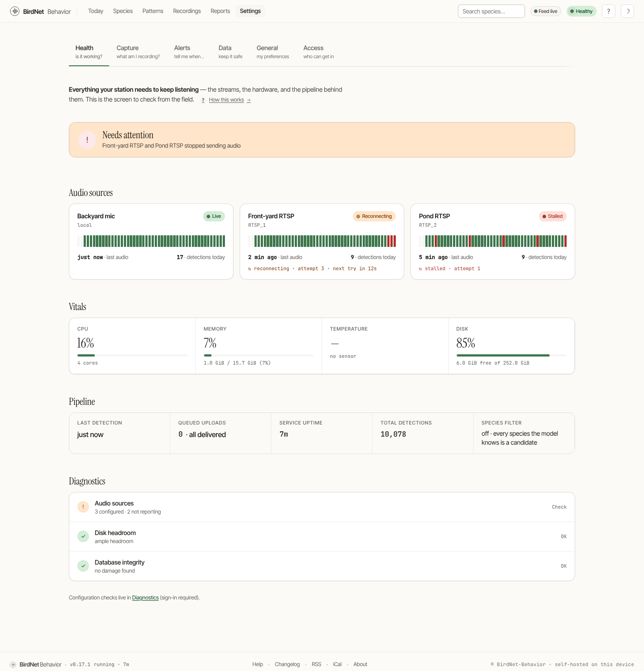Go to the Patterns page
644x671 pixels.
tap(153, 11)
